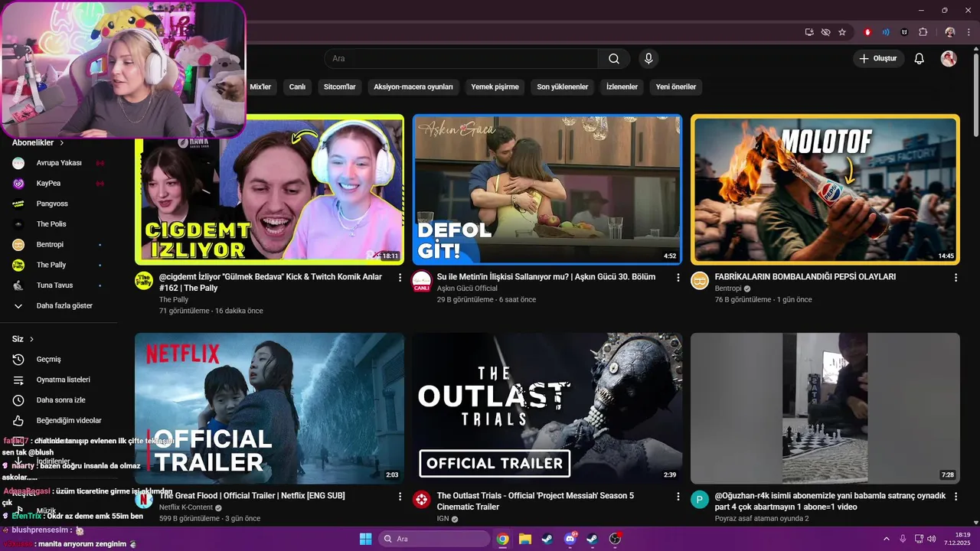The width and height of the screenshot is (980, 551).
Task: Open the Chrome extensions puzzle icon
Action: 923,32
